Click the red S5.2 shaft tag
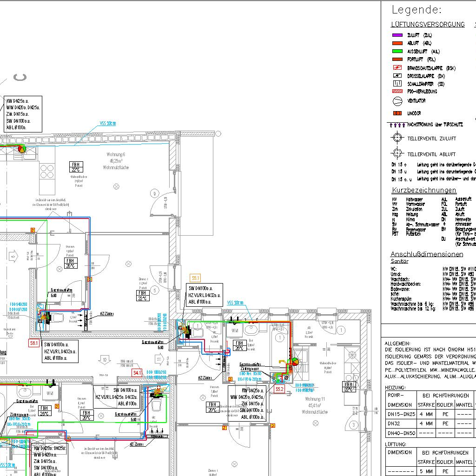The width and height of the screenshot is (476, 476). point(279,389)
